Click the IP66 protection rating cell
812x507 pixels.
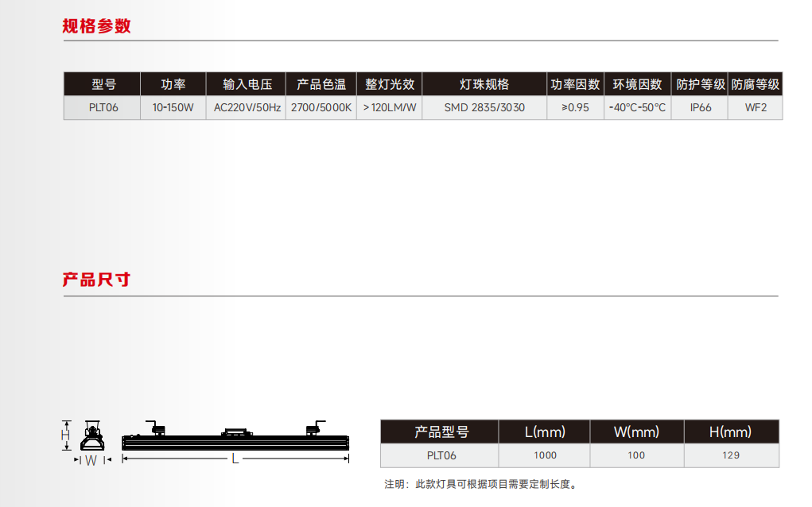pos(700,107)
